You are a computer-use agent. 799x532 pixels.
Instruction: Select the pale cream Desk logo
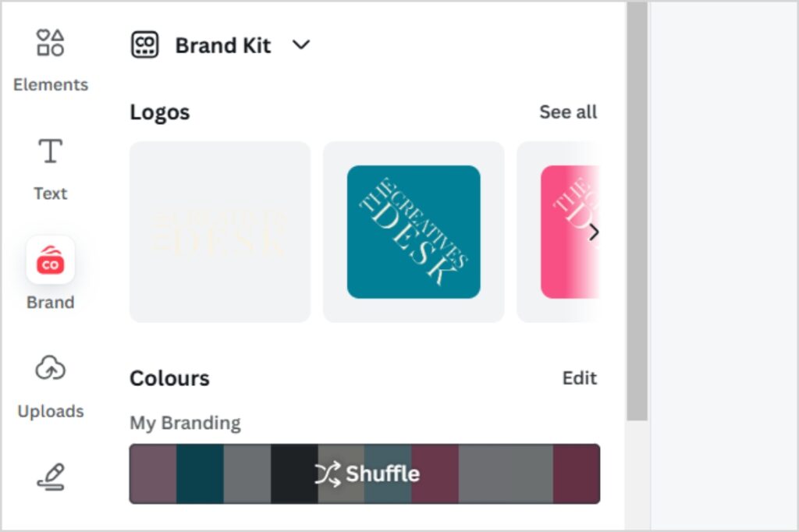click(x=220, y=232)
